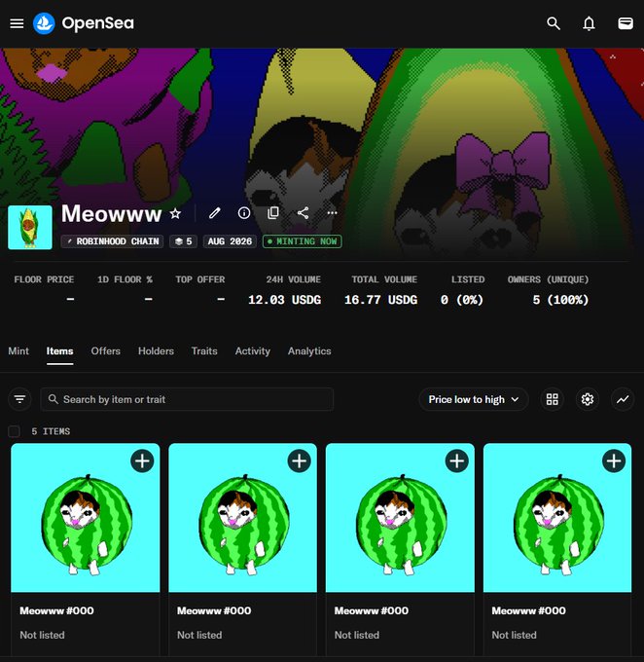Click the first card's Meowww #000 title
Screen dimensions: 644x662
(x=57, y=610)
